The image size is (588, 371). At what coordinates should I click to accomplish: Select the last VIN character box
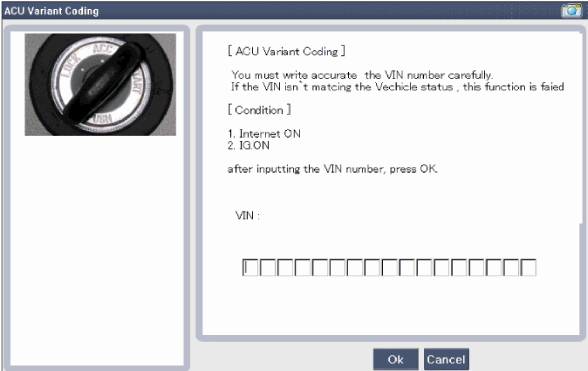coord(528,267)
